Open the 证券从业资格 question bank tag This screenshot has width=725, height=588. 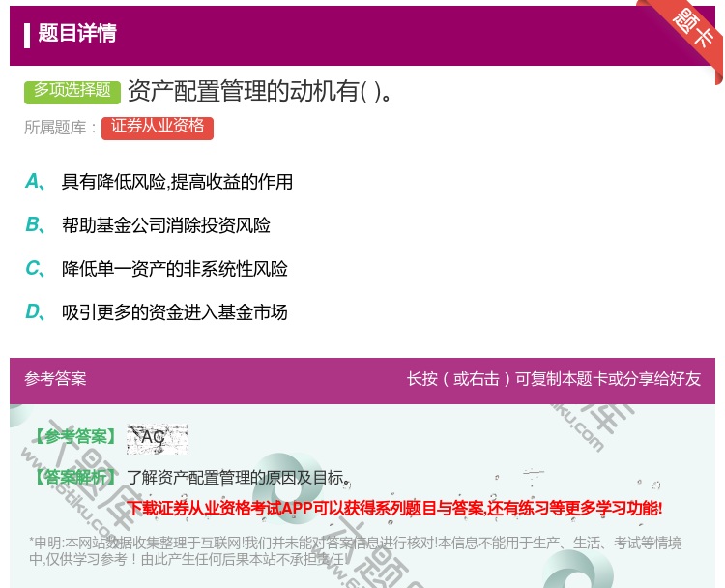(158, 127)
